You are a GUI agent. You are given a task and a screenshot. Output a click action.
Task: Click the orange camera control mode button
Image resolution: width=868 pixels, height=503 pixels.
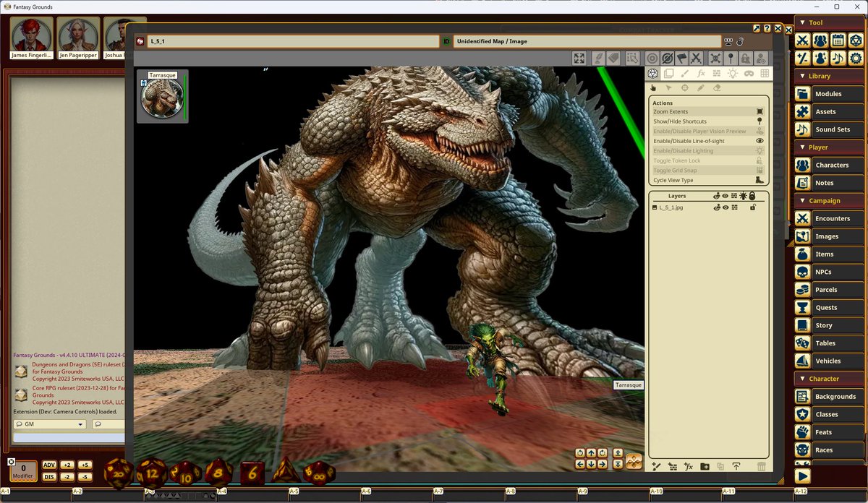pos(634,461)
